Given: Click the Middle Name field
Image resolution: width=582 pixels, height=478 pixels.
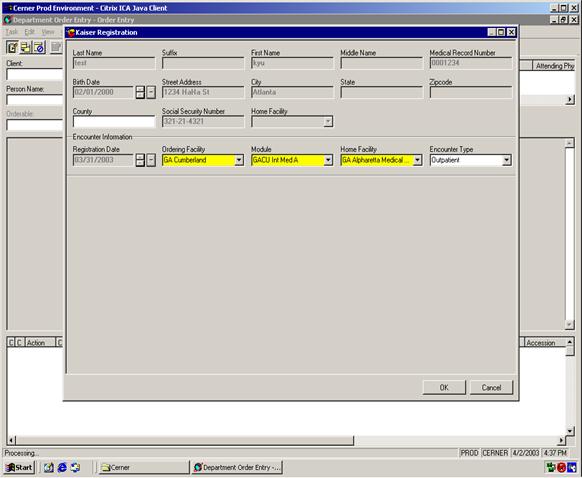Looking at the screenshot, I should (x=382, y=63).
